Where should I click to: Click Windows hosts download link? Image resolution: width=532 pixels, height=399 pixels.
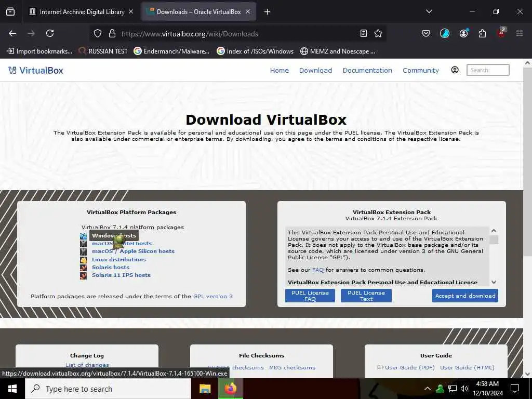click(114, 235)
